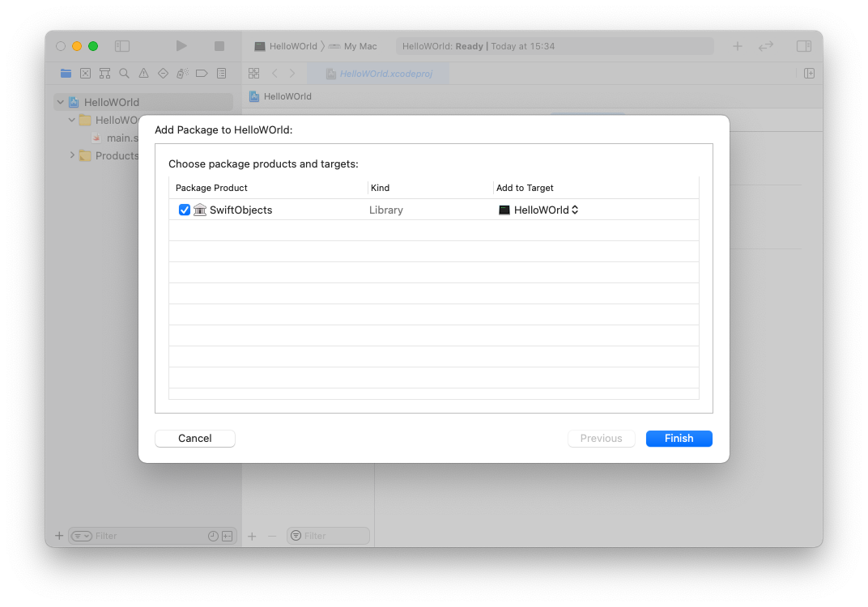Select the main.swift file

coord(116,138)
